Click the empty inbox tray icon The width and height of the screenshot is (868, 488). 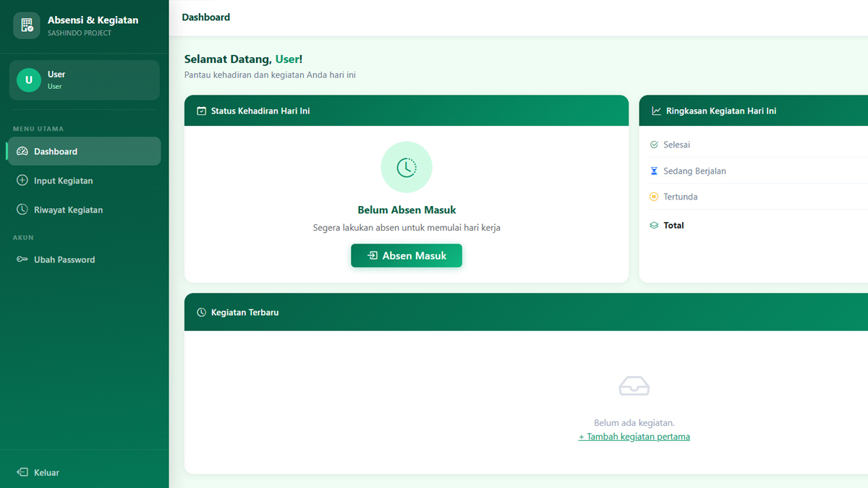pyautogui.click(x=634, y=386)
